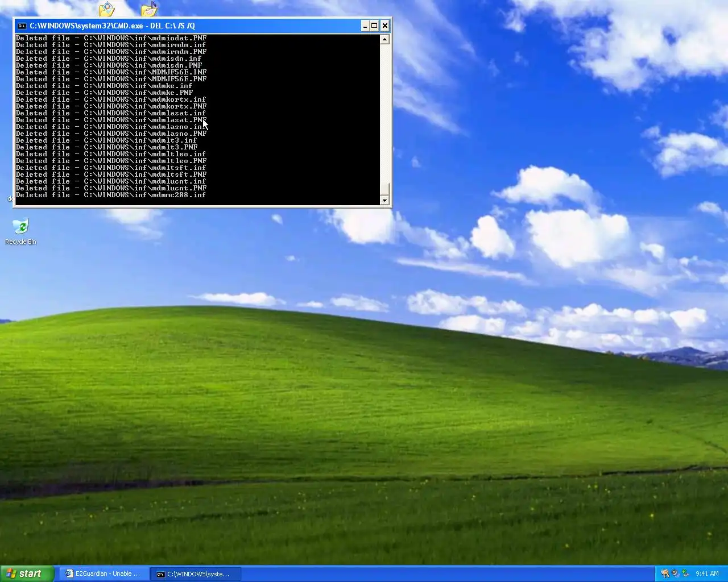Viewport: 728px width, 582px height.
Task: Maximize the CMD.exe window
Action: coord(375,26)
